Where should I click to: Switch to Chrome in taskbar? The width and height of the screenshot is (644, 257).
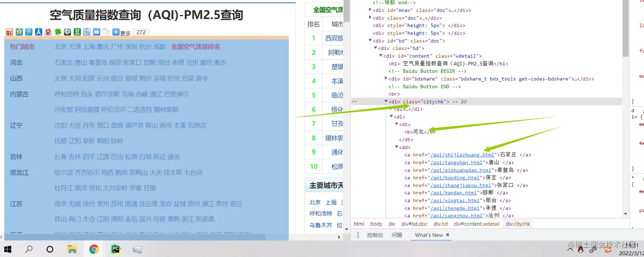[94, 249]
